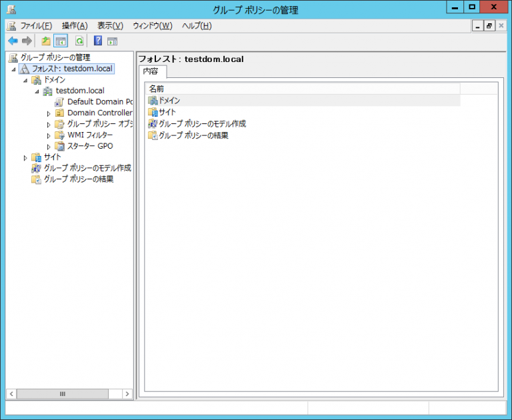Click the ドメイン folder icon in the tree
This screenshot has height=420, width=512.
point(36,80)
